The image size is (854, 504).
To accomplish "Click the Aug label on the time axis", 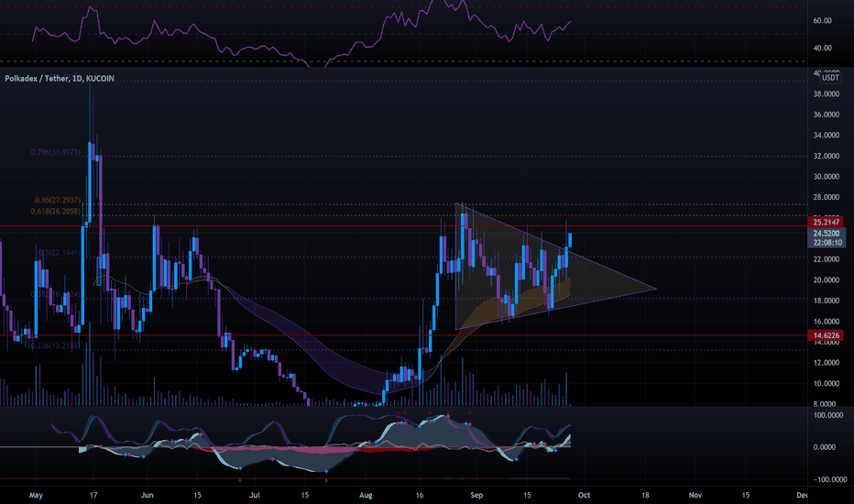I will click(366, 495).
